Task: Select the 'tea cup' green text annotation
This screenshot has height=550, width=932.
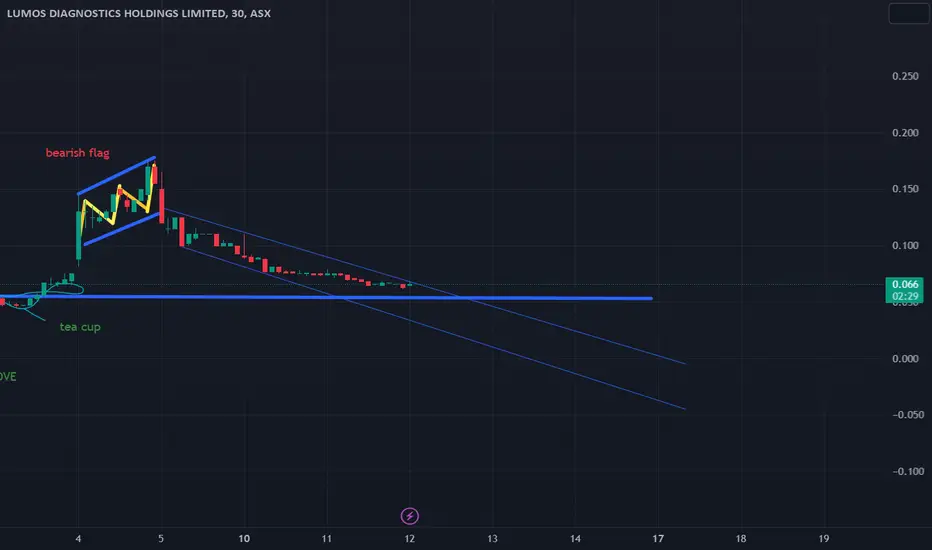Action: [x=80, y=326]
